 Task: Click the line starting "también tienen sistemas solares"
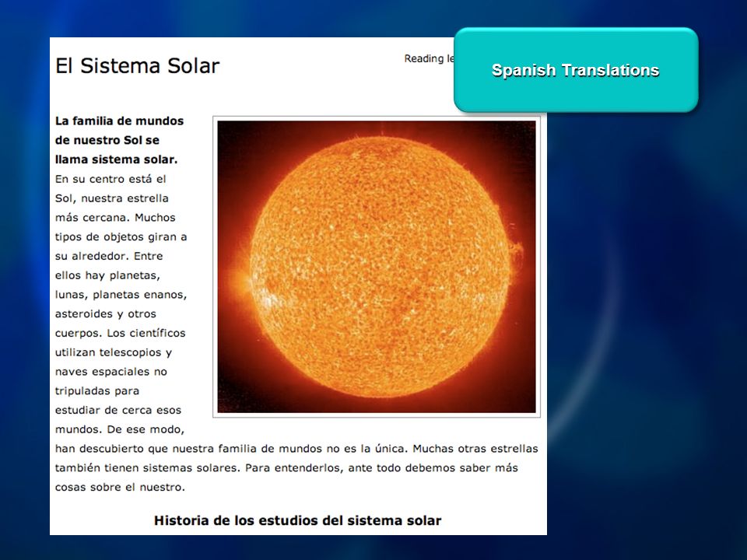pos(286,467)
